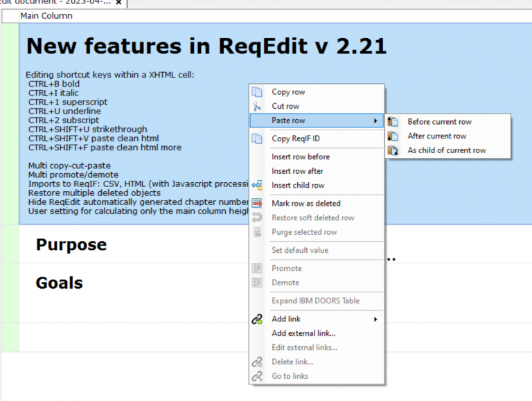Click the CTRL+SHIFT+U strikethrough line
532x401 pixels.
pos(87,130)
